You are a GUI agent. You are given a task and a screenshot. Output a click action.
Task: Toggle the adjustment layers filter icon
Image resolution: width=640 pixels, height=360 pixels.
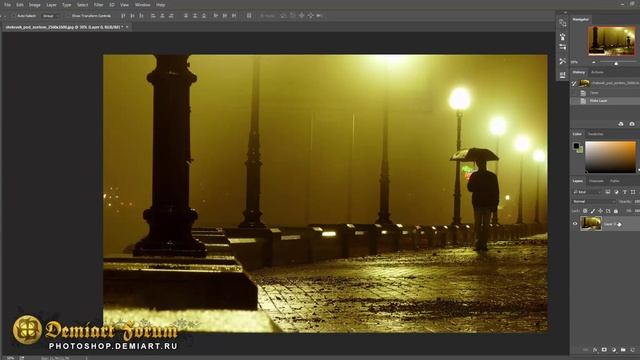[616, 192]
